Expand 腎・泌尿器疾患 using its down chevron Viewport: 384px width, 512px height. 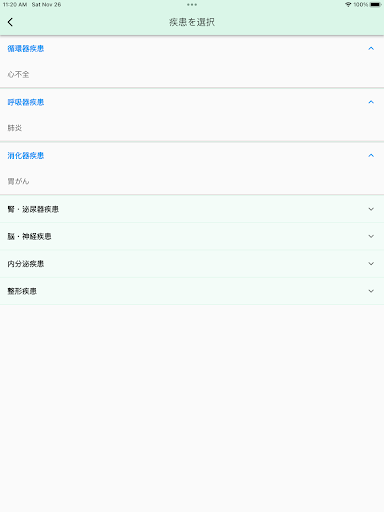point(371,209)
